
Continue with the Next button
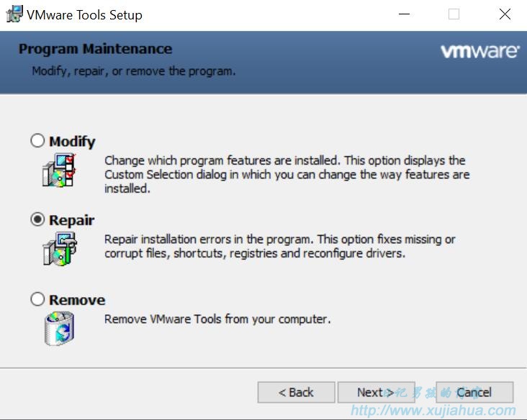[x=376, y=392]
